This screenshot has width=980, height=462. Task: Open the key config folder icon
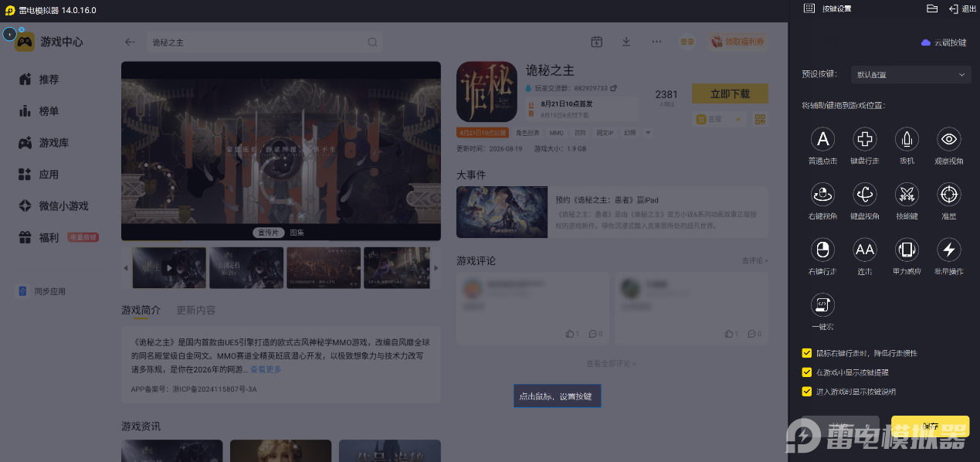(x=932, y=8)
